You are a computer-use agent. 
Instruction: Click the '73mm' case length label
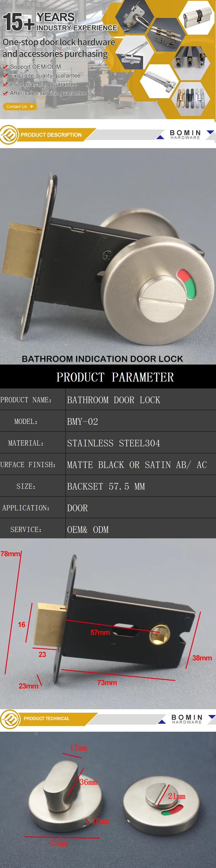[107, 682]
